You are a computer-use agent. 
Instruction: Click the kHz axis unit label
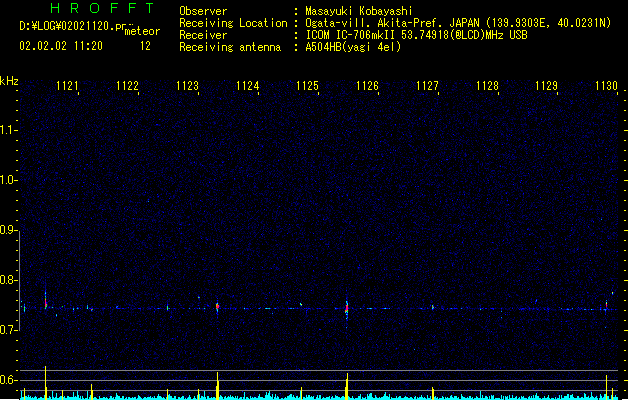(9, 81)
